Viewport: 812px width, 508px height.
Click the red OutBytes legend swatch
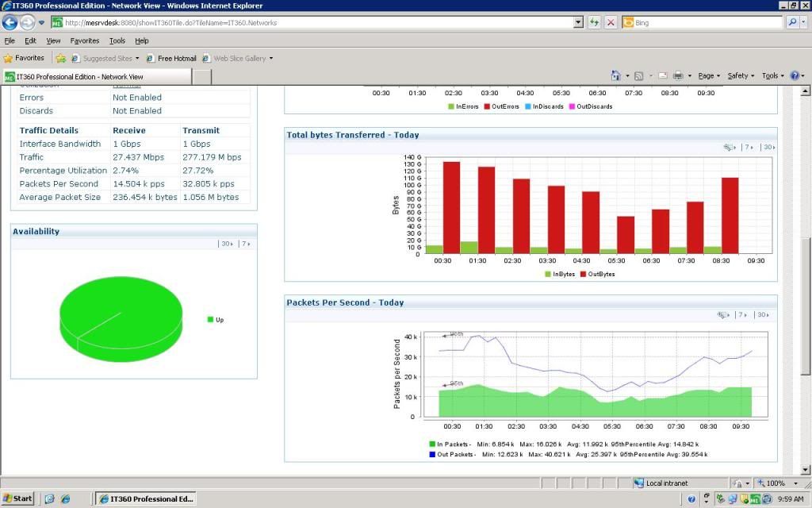coord(583,274)
